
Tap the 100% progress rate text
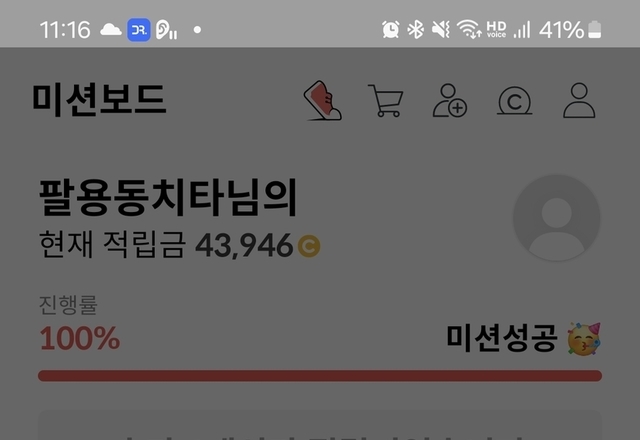pos(80,338)
